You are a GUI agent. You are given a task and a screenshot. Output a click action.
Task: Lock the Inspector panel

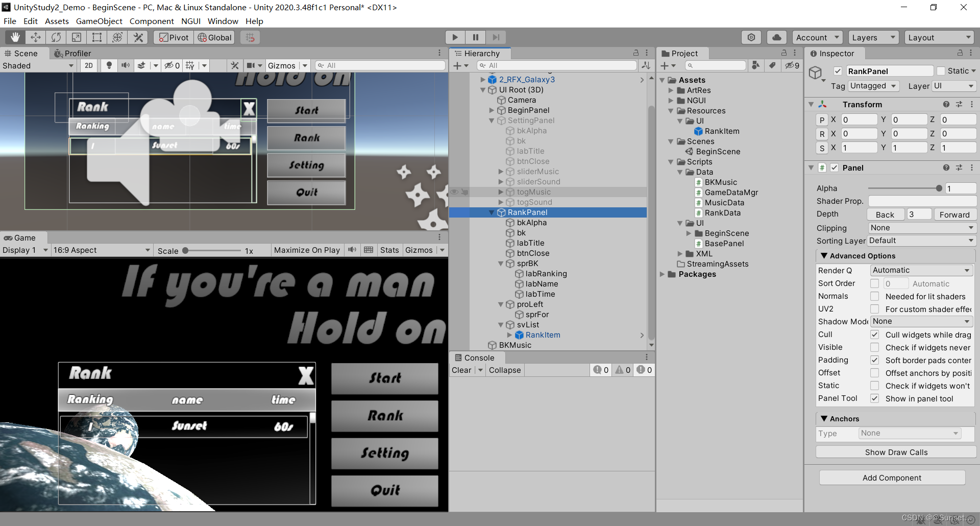point(960,53)
